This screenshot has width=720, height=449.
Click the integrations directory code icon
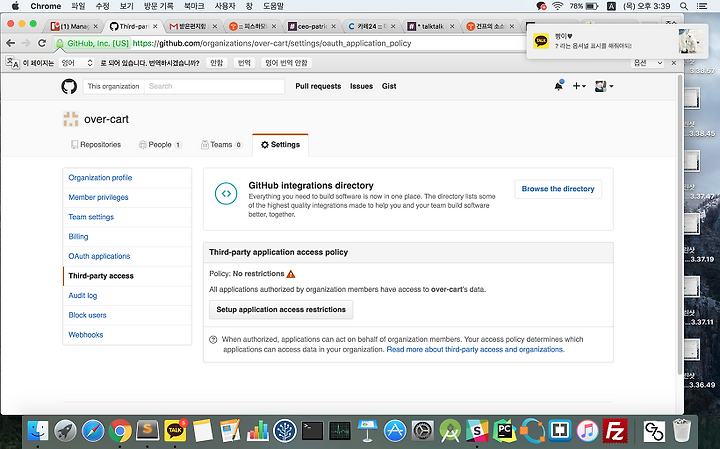[226, 194]
